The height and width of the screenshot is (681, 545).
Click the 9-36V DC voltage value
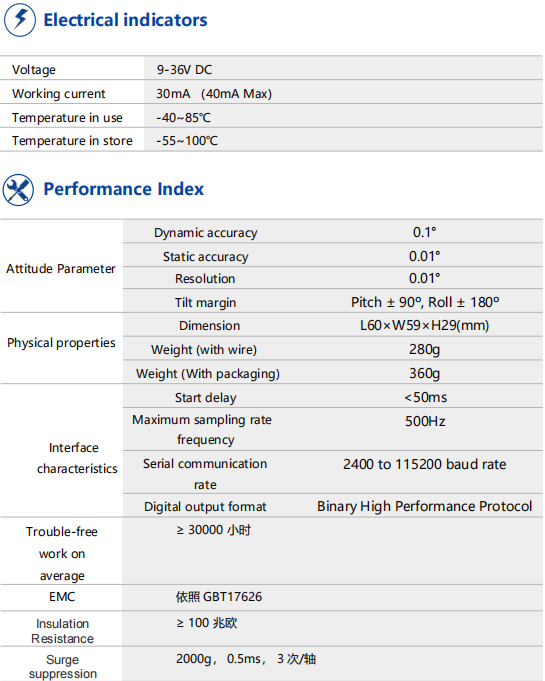pyautogui.click(x=185, y=69)
